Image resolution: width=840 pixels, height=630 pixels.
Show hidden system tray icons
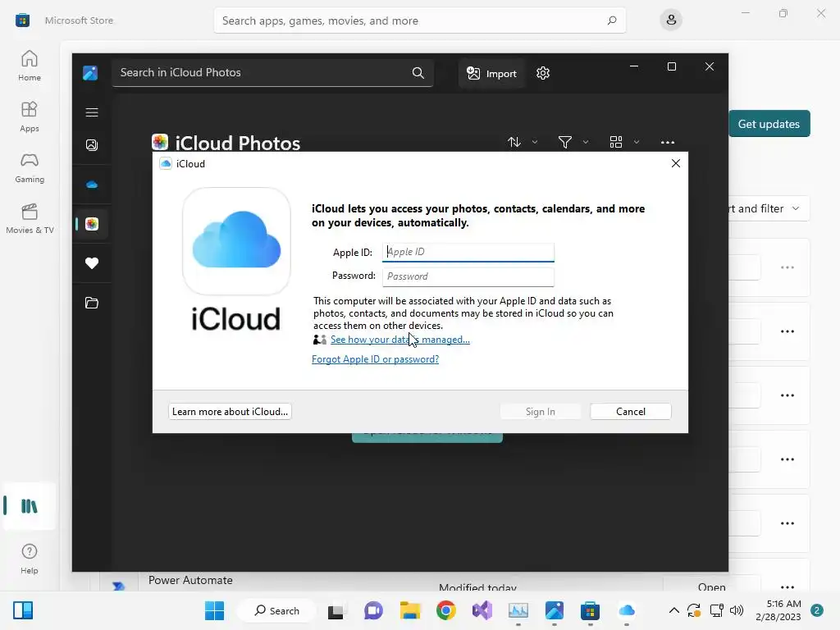click(x=674, y=610)
